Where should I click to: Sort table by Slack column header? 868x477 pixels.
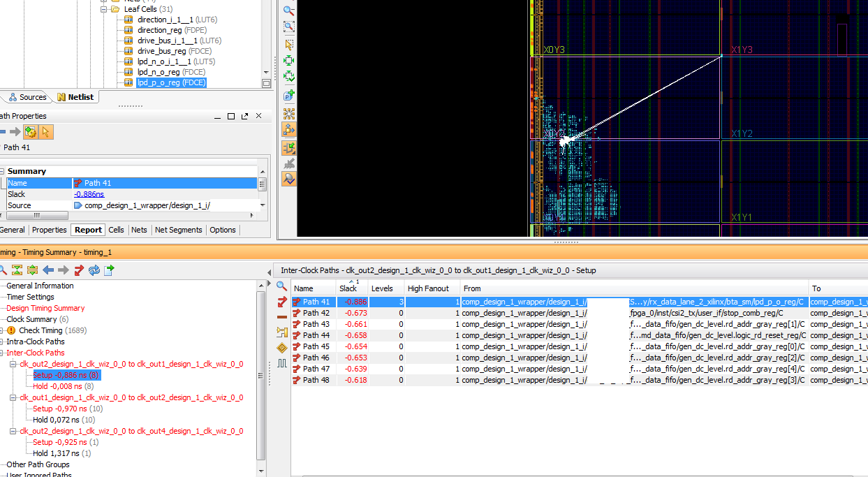(x=352, y=288)
